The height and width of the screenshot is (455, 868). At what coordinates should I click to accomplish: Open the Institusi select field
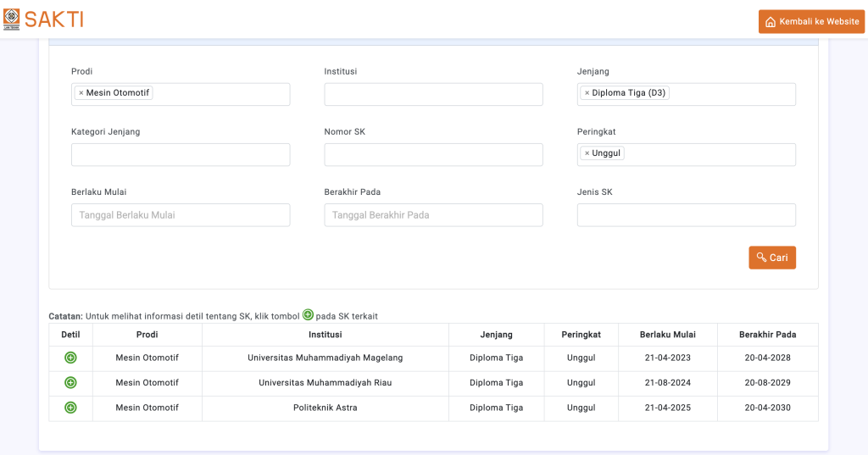[x=433, y=94]
